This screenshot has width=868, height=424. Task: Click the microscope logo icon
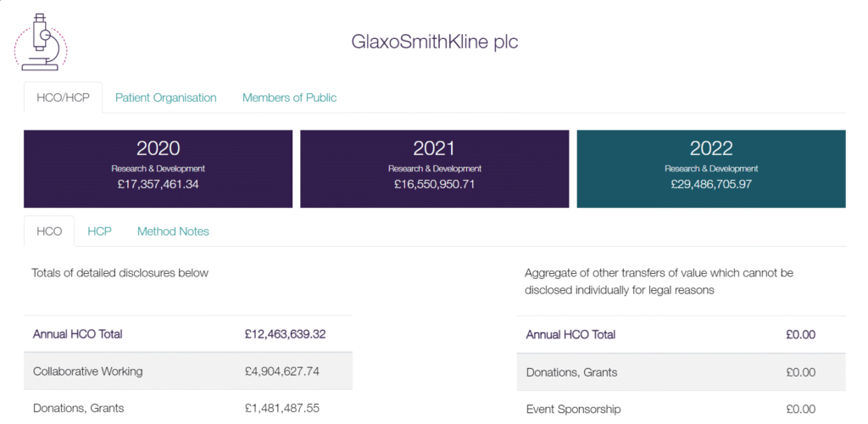coord(41,42)
